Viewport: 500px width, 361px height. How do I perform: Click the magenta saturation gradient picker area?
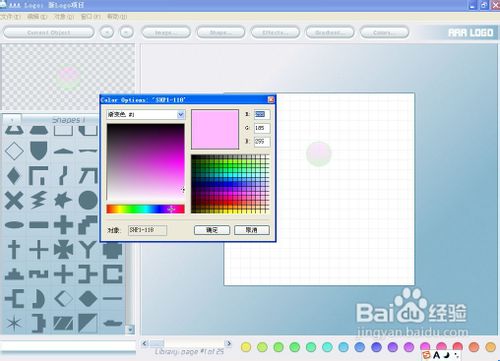tap(145, 162)
